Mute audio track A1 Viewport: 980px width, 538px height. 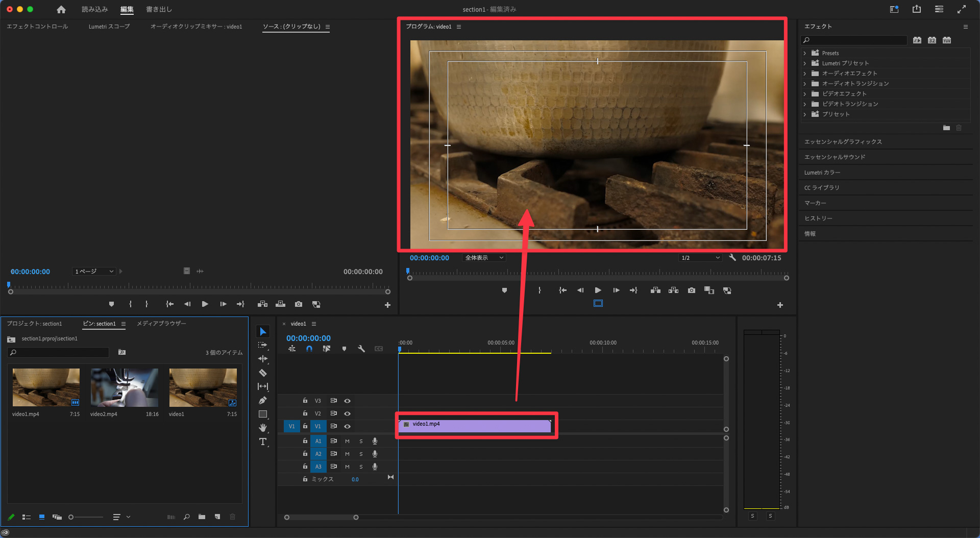point(347,441)
